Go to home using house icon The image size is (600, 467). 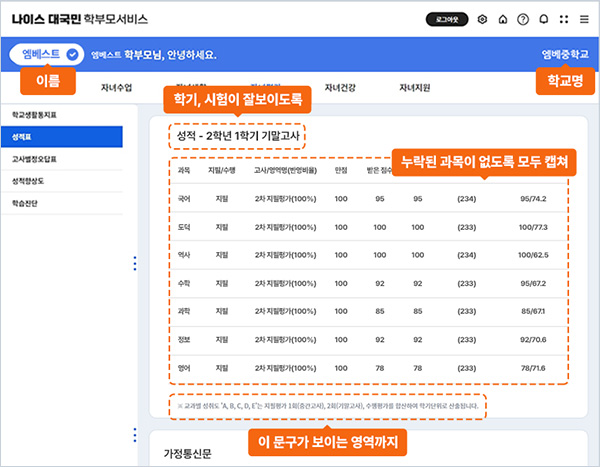point(503,19)
